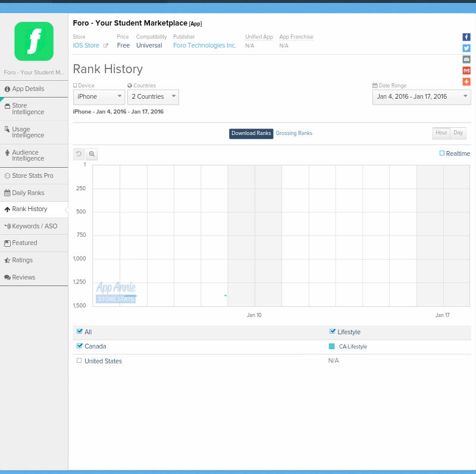The image size is (476, 474).
Task: Click the Jan 10 axis label
Action: click(x=254, y=315)
